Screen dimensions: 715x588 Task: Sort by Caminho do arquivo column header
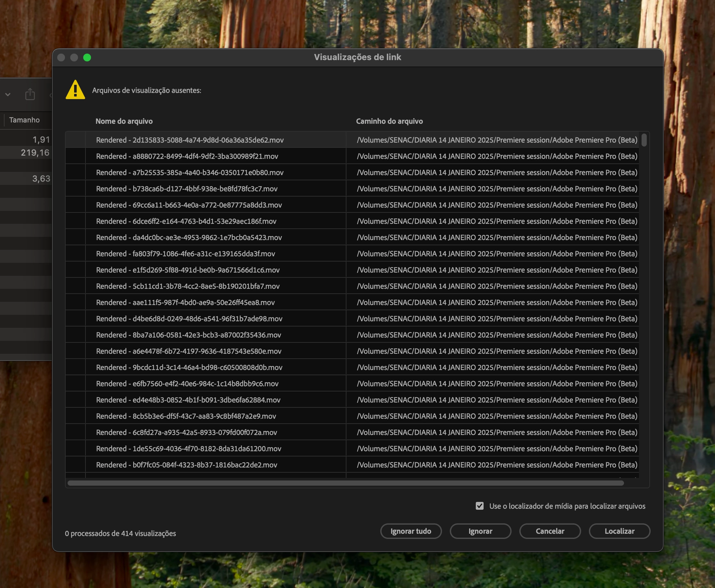pyautogui.click(x=389, y=121)
